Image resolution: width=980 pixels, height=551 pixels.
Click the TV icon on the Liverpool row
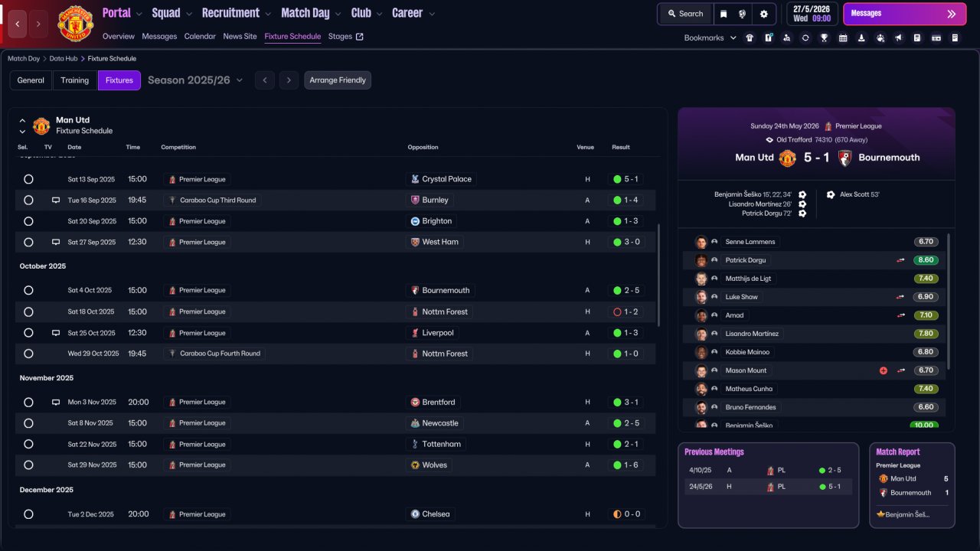[x=55, y=333]
